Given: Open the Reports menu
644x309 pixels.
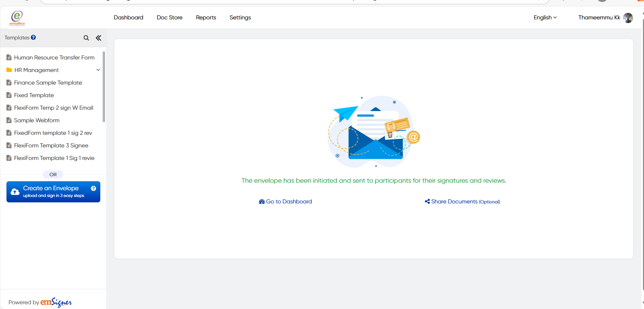Looking at the screenshot, I should click(206, 18).
